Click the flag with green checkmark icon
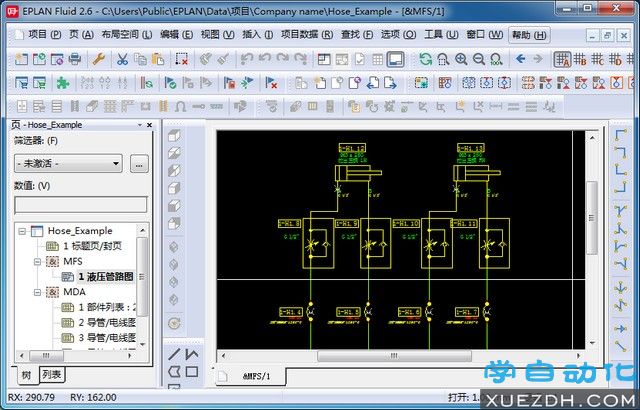The width and height of the screenshot is (640, 410). point(170,83)
